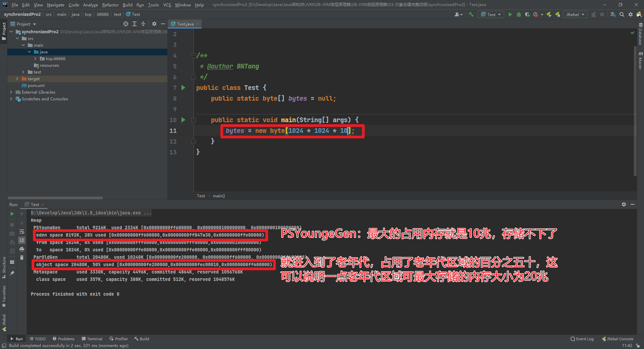
Task: Switch to the Test.java editor tab
Action: pyautogui.click(x=185, y=24)
